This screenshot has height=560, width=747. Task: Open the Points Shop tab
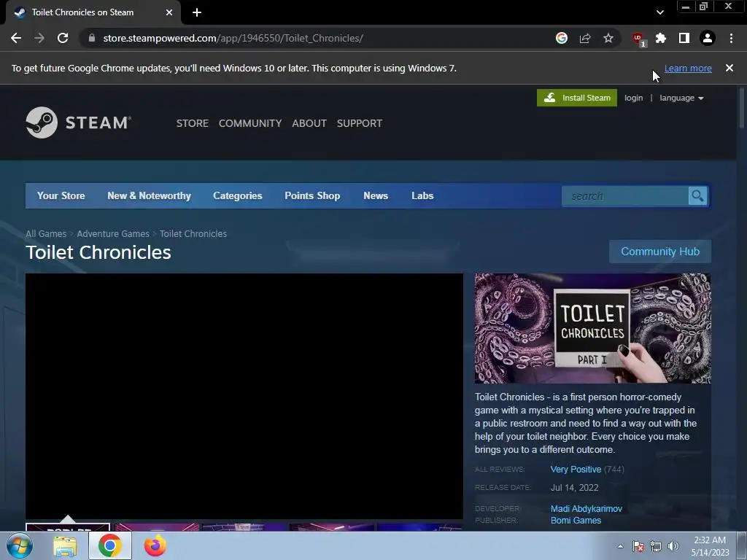312,195
